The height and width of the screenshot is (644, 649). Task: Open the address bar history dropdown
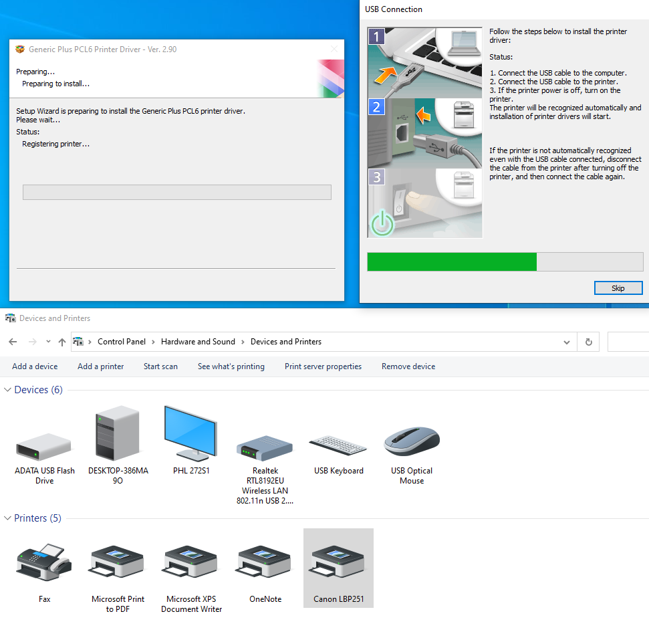567,342
